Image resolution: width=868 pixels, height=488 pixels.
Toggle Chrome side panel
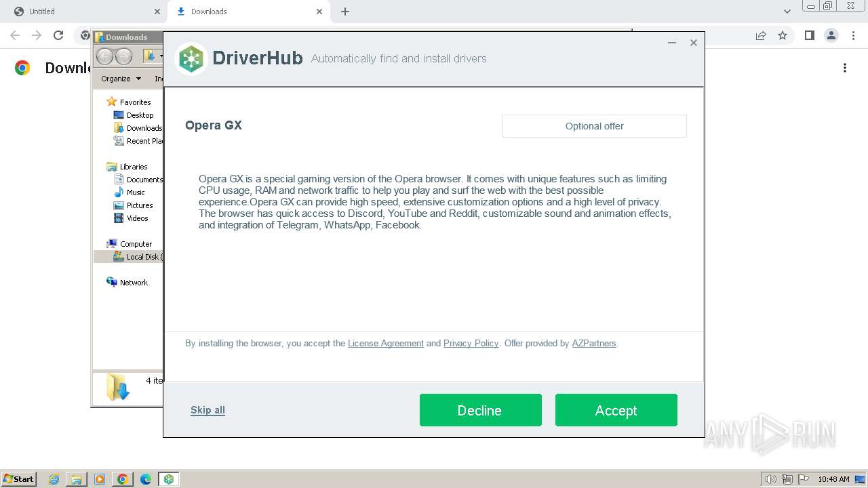[809, 35]
